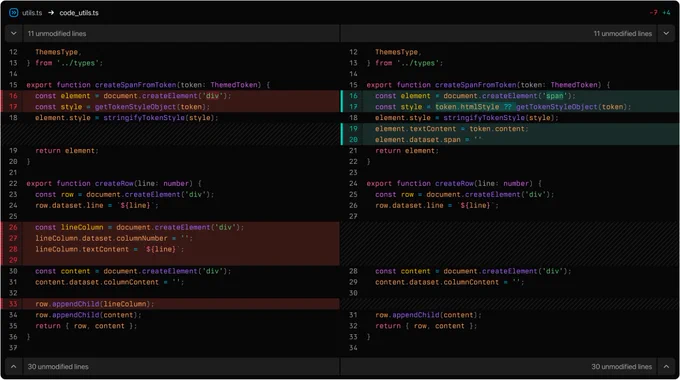Click added line 19 number in right pane

point(353,129)
